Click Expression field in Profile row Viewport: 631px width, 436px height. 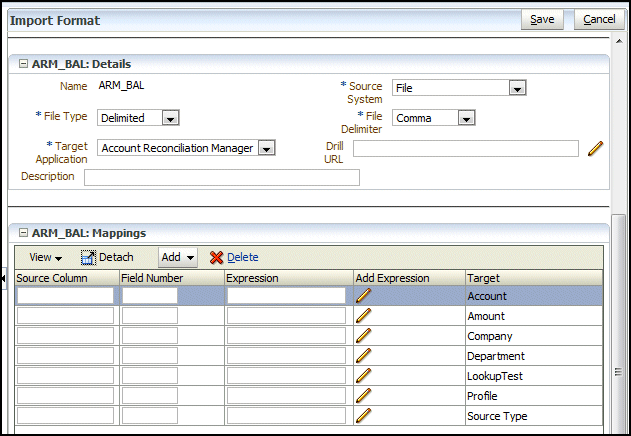click(286, 396)
